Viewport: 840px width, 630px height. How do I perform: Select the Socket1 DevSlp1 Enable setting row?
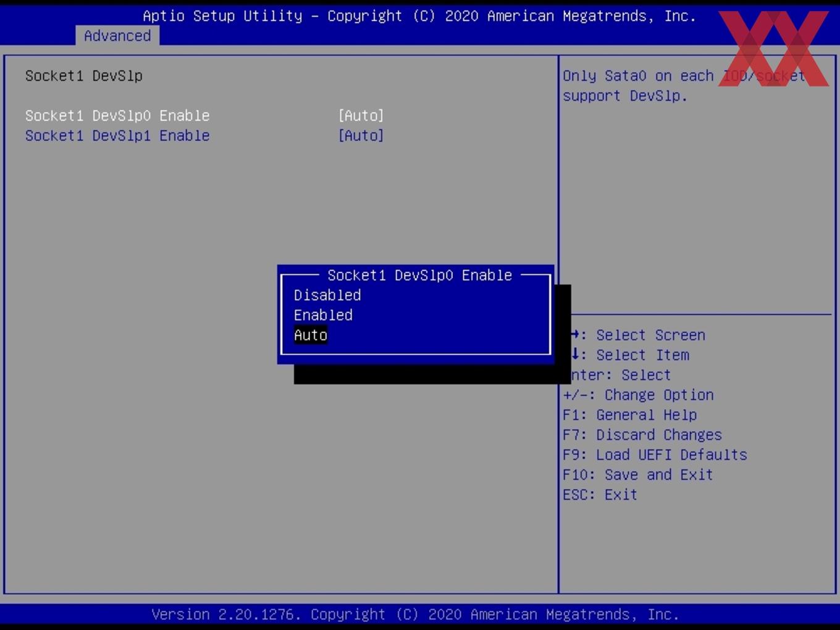pyautogui.click(x=204, y=135)
